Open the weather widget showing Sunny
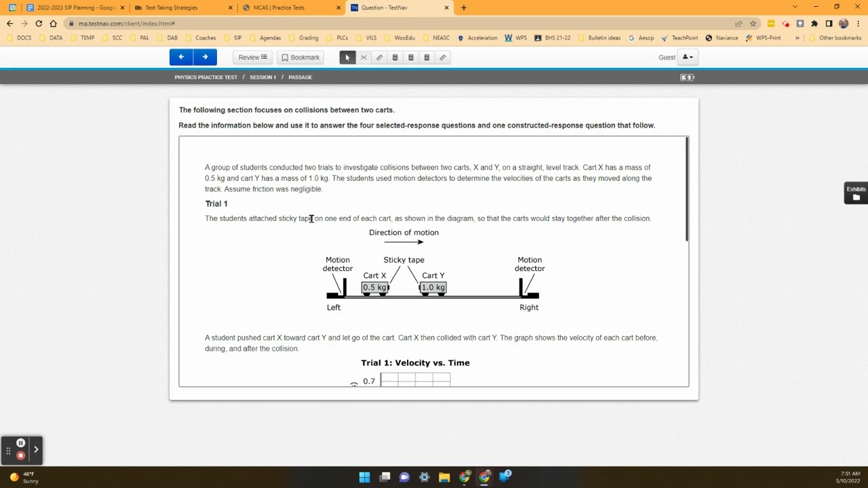 (x=23, y=477)
